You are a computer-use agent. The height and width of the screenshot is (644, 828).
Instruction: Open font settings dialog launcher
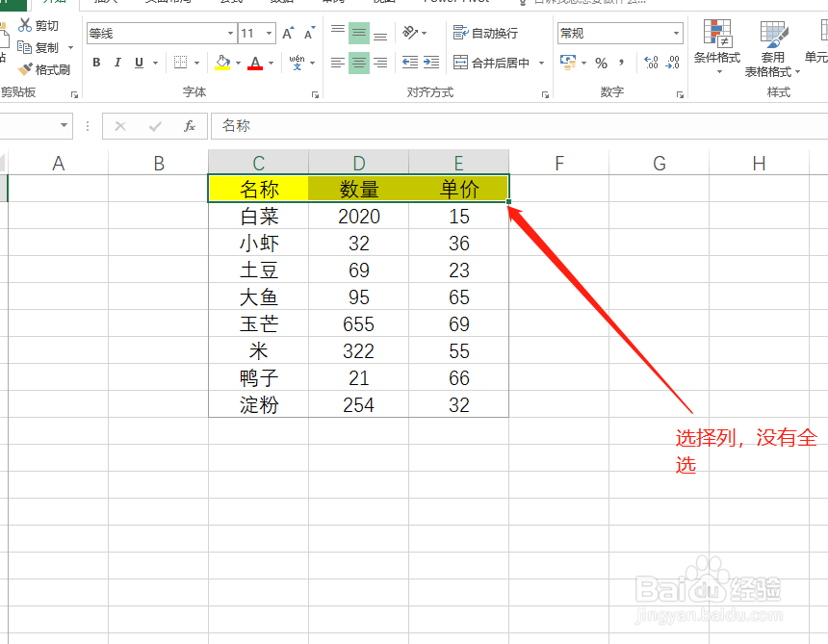(315, 94)
